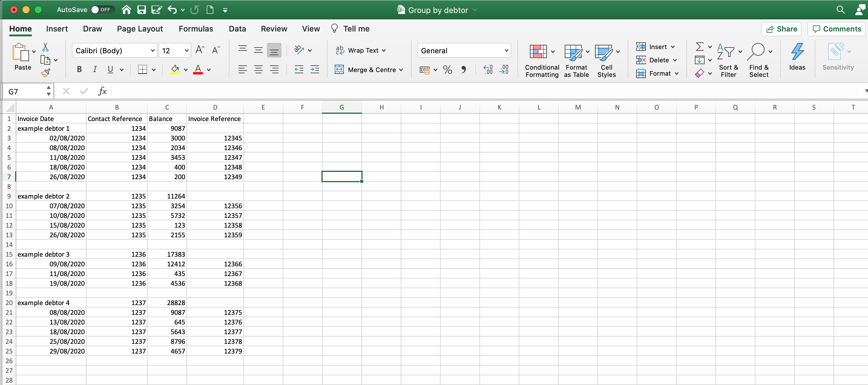Screen dimensions: 868x385
Task: Click the Increase Indent icon
Action: click(315, 70)
